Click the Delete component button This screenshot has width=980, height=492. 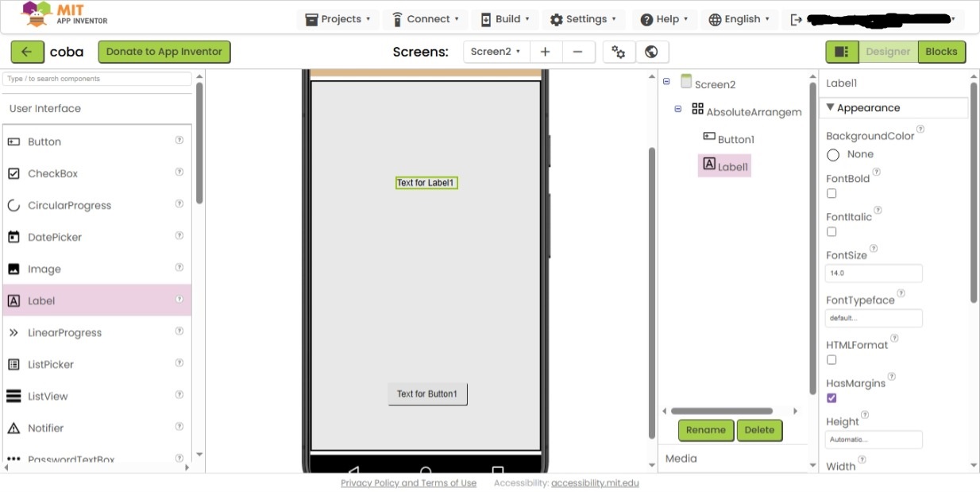point(759,430)
